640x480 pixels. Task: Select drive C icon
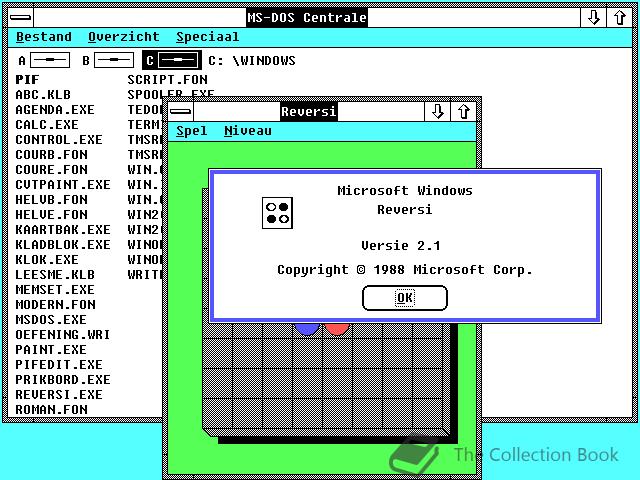tap(172, 60)
